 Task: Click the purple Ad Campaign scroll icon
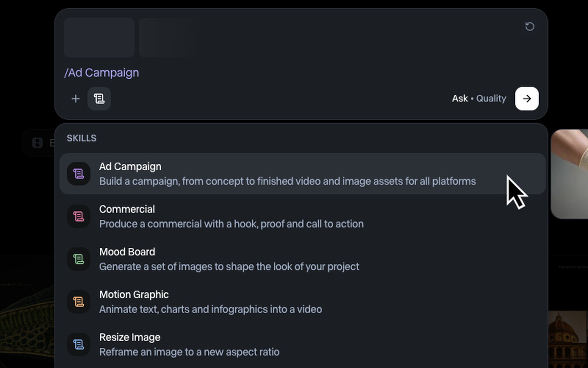79,174
